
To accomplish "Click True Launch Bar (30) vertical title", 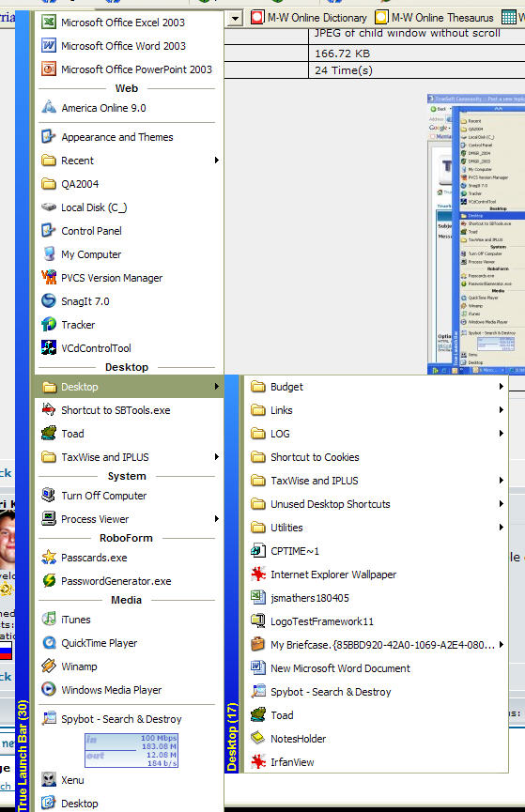I will click(x=23, y=755).
